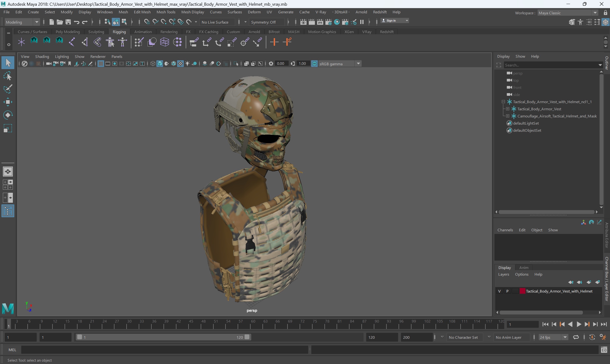Click Outliner layout icon in toolbox
The image size is (610, 364).
point(8,211)
